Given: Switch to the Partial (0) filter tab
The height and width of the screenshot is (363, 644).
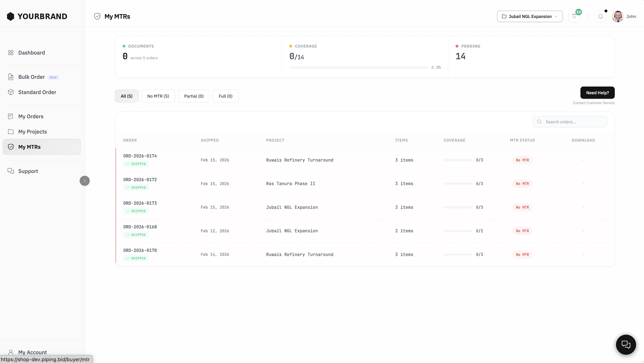Looking at the screenshot, I should (194, 96).
